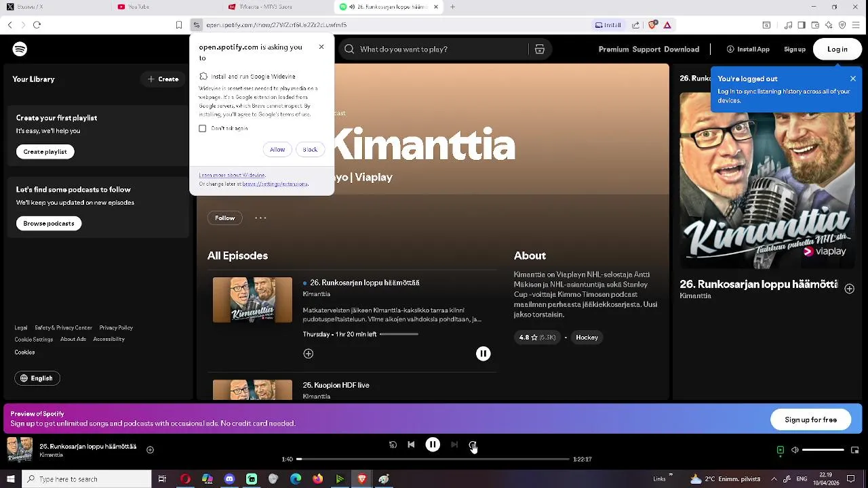Click episode 26 progress bar in list
868x488 pixels.
[x=399, y=334]
